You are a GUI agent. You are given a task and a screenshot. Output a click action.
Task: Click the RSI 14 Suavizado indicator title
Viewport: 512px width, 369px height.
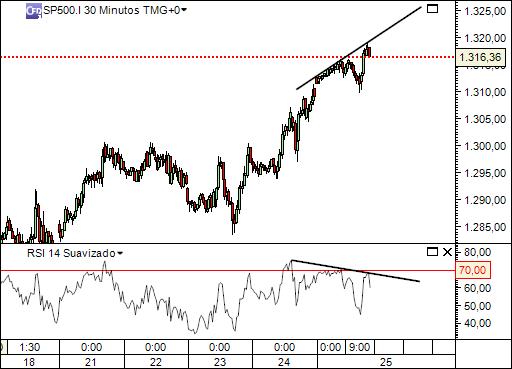71,253
